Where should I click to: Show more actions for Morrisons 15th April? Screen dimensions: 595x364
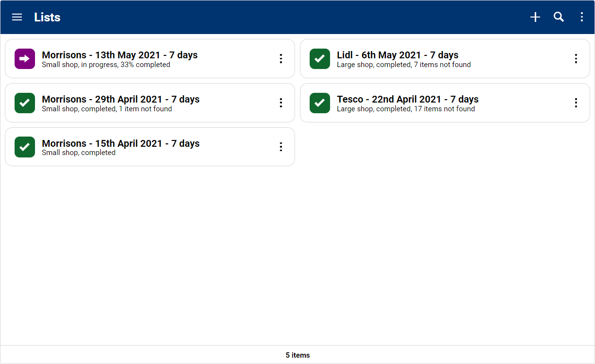pos(281,147)
